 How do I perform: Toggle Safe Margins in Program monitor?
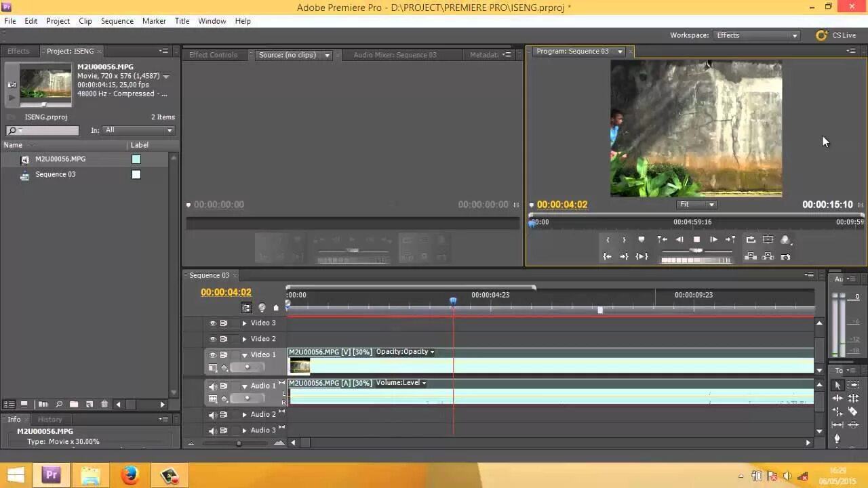(x=768, y=239)
